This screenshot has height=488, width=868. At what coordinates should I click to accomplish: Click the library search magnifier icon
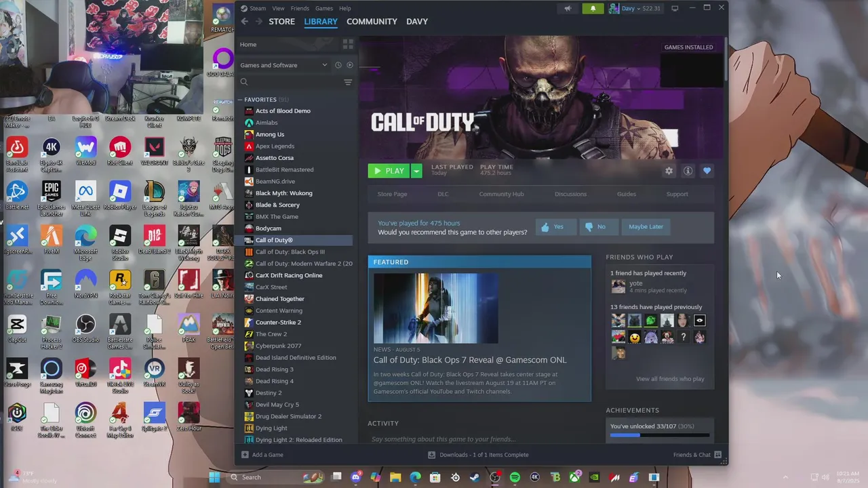[x=244, y=82]
